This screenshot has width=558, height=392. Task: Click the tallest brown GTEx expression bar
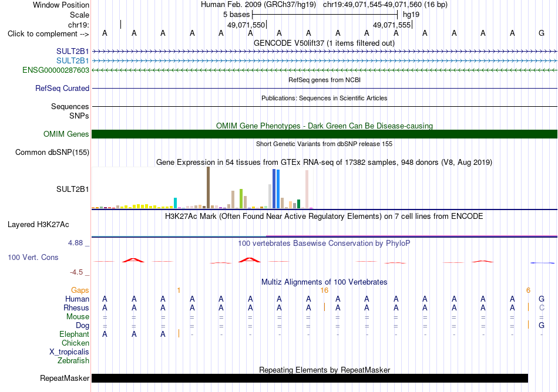click(x=208, y=187)
